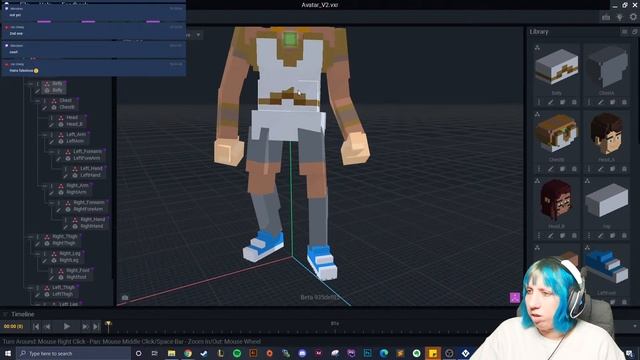Click the shape icon next to LeftHand
This screenshot has width=640, height=360.
pyautogui.click(x=75, y=176)
